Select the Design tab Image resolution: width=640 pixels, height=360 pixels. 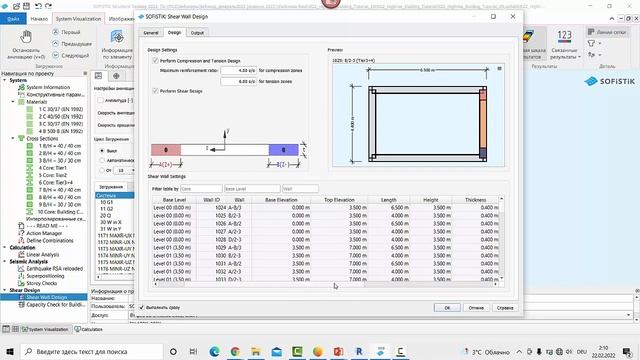174,32
